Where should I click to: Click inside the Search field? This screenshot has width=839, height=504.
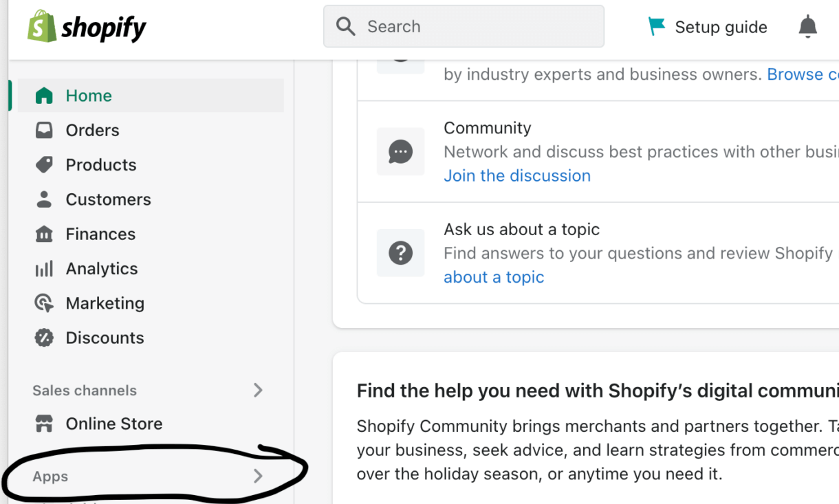[464, 26]
